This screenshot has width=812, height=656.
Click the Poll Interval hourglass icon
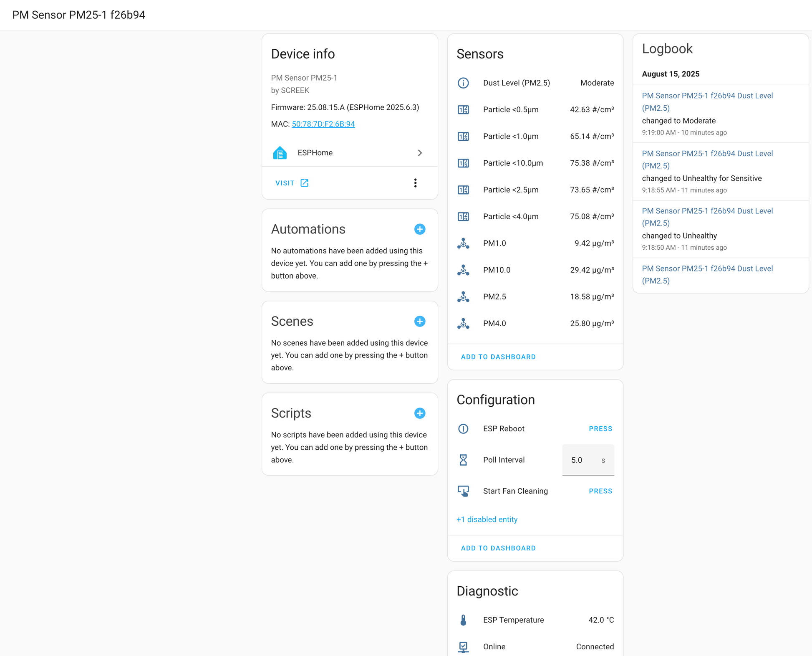[463, 460]
